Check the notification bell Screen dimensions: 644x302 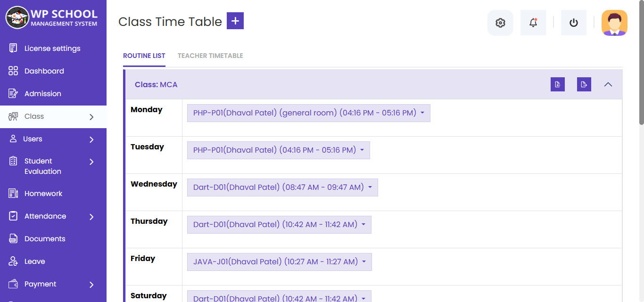[533, 23]
